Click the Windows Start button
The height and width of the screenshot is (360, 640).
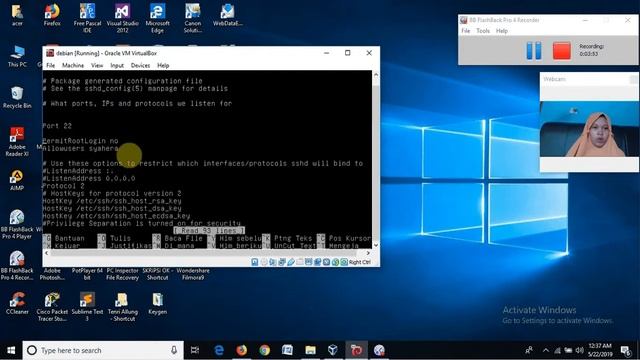[11, 350]
